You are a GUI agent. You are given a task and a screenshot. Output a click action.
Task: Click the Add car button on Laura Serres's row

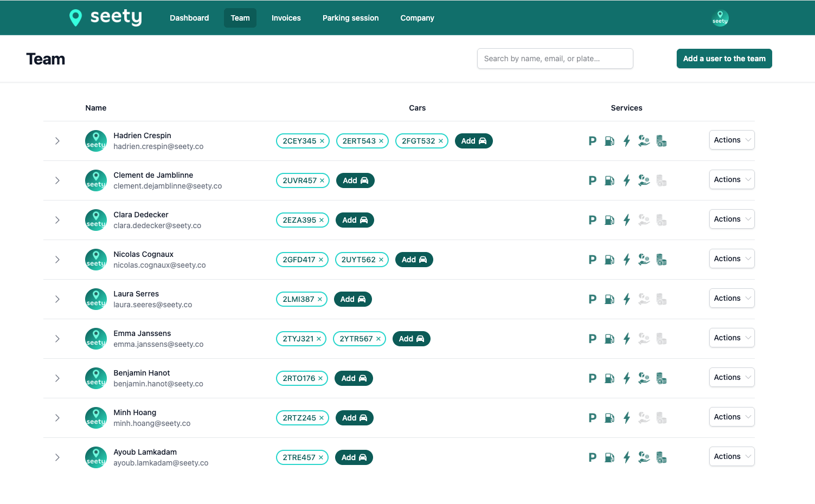(x=353, y=299)
